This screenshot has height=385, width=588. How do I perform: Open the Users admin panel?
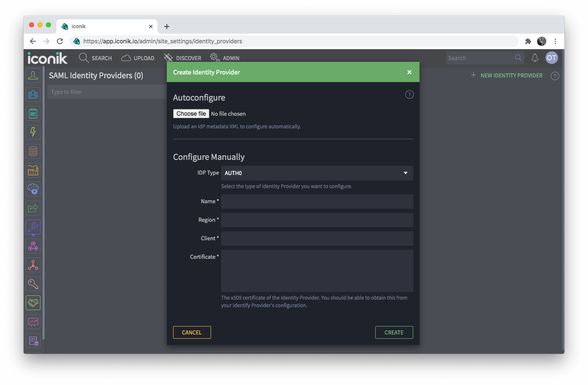pos(33,75)
